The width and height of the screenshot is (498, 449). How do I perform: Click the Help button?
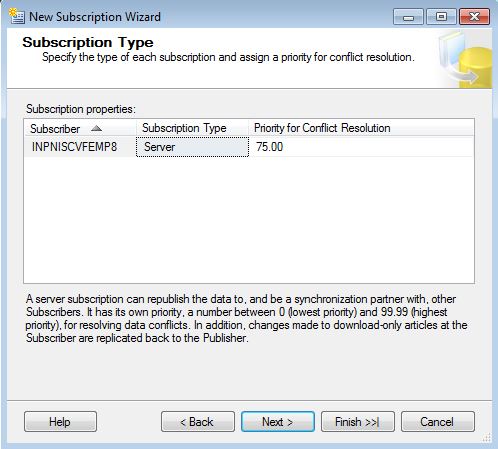[x=60, y=422]
